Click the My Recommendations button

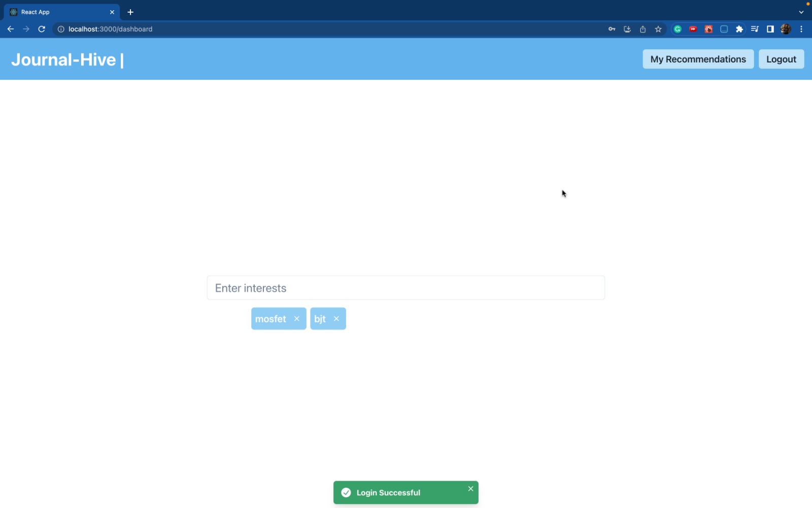tap(697, 59)
